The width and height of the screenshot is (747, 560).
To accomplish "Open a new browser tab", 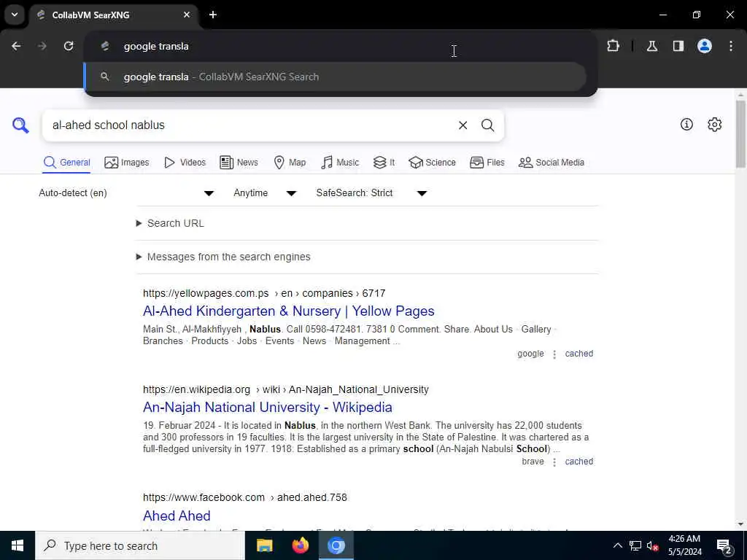I will 213,15.
